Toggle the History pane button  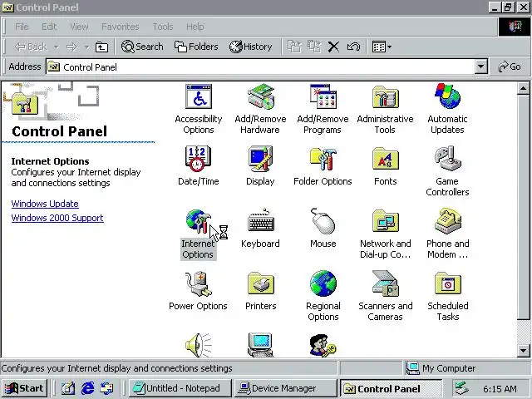coord(251,47)
